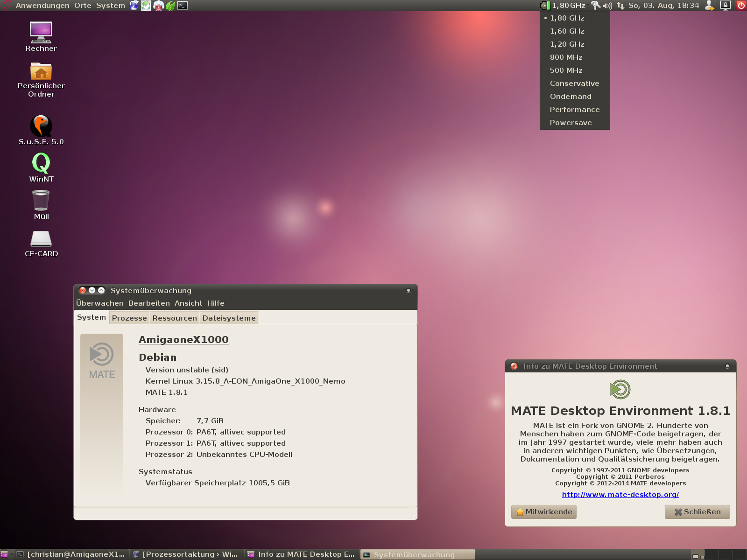Click the Mitwirkende button
747x560 pixels.
click(x=544, y=512)
